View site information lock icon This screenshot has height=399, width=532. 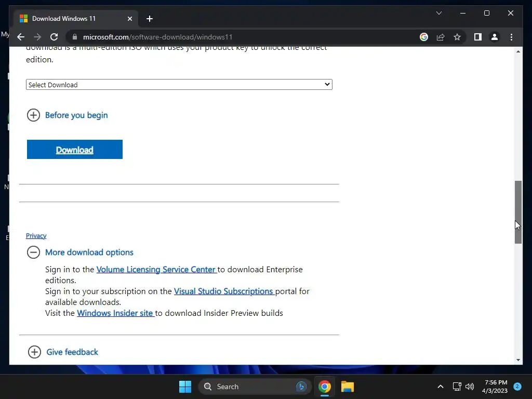[x=75, y=37]
